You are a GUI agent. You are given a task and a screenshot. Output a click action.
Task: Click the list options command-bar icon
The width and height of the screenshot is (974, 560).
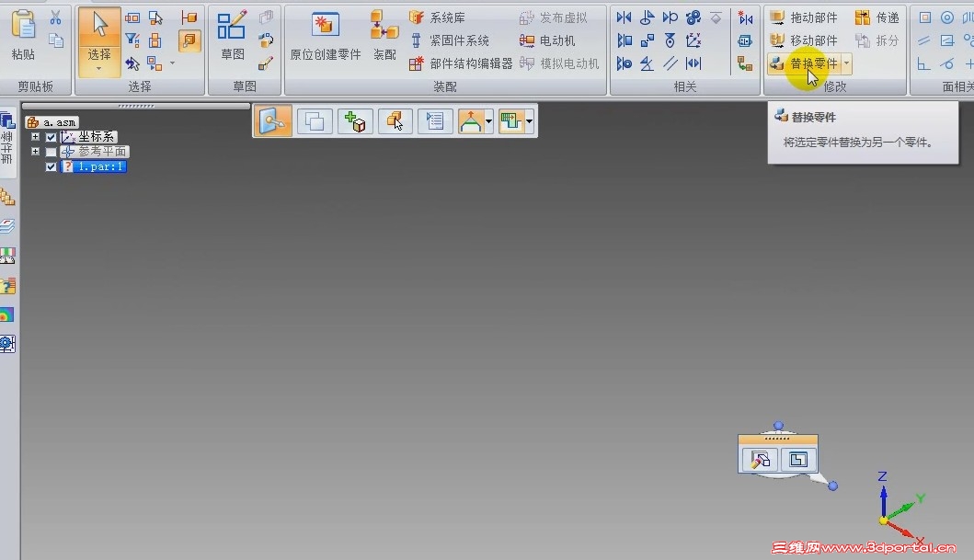435,121
